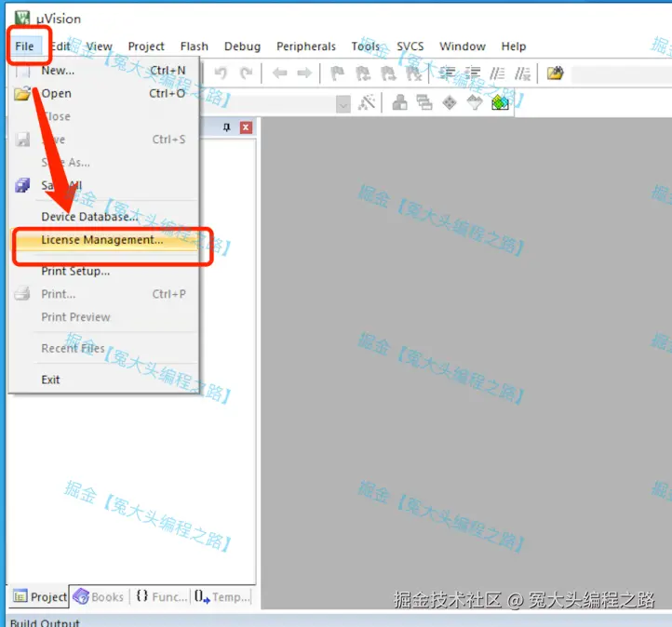The width and height of the screenshot is (672, 627).
Task: Click the Build Output panel title
Action: [x=45, y=622]
